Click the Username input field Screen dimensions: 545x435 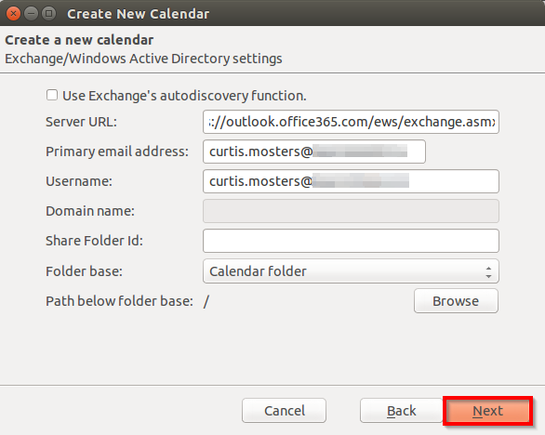click(351, 181)
